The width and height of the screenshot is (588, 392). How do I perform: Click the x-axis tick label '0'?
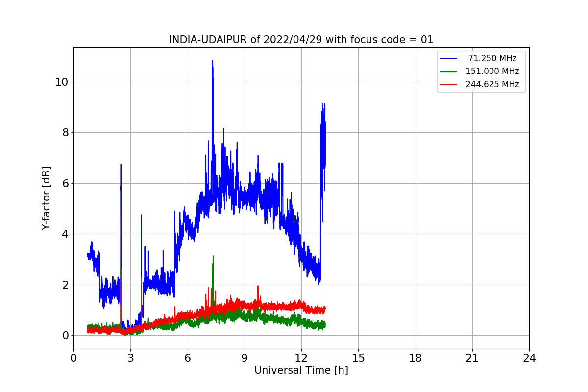click(x=73, y=358)
